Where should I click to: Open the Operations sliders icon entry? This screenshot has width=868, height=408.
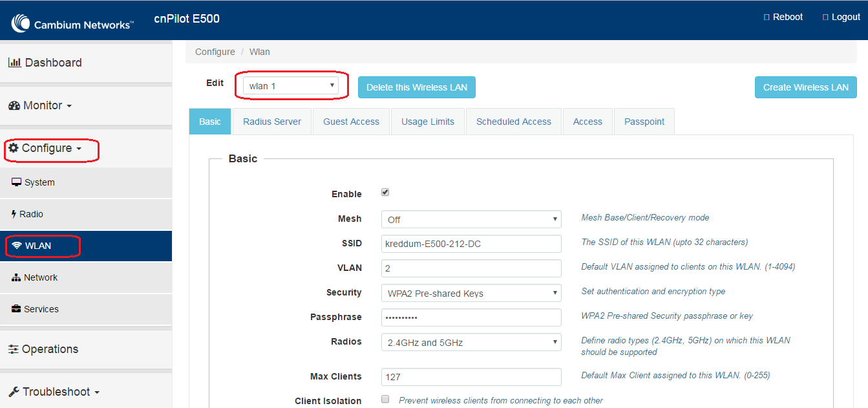coord(14,349)
